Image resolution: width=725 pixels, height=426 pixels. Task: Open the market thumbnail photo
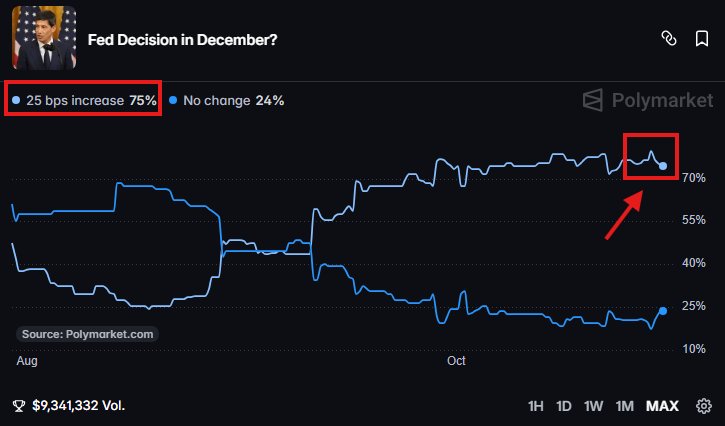pyautogui.click(x=44, y=37)
